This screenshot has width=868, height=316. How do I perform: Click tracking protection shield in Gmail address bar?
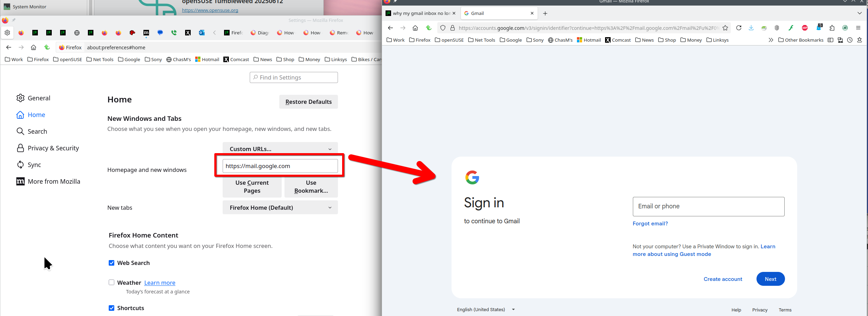pyautogui.click(x=443, y=28)
